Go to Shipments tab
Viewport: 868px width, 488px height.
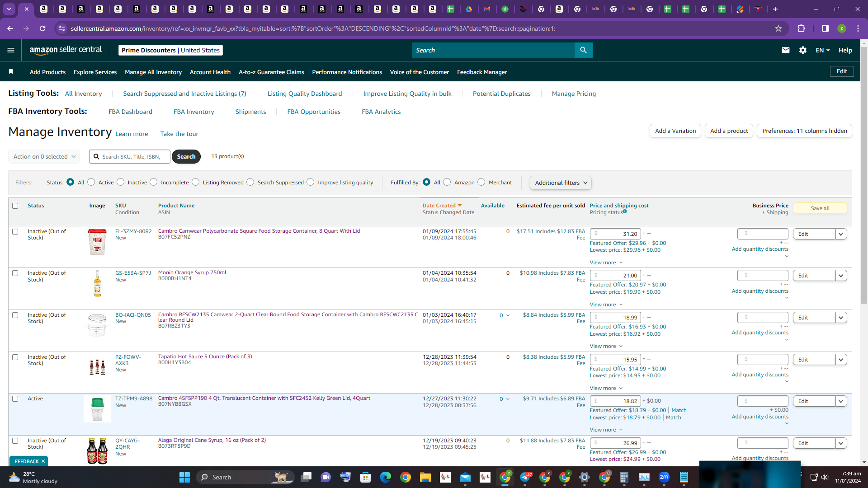(x=250, y=112)
